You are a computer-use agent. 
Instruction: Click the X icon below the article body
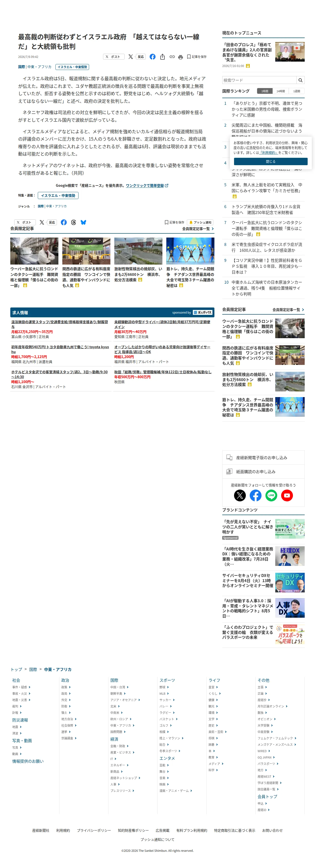click(x=42, y=222)
